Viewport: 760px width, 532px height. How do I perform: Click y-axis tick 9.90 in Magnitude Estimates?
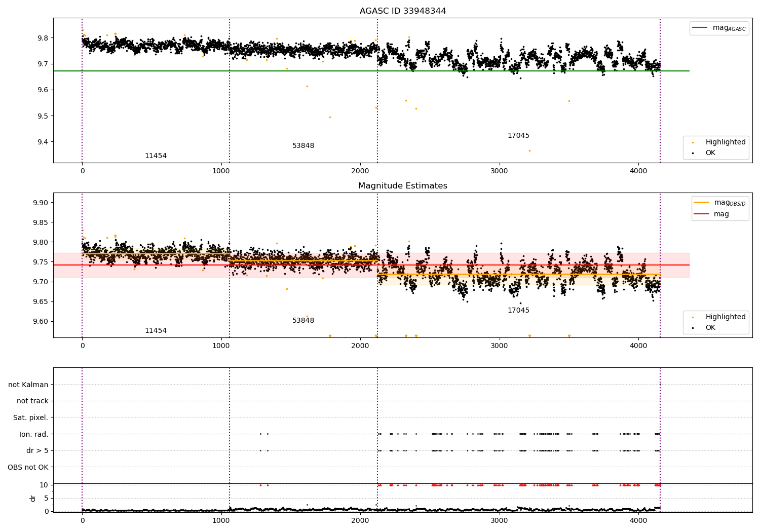click(41, 203)
